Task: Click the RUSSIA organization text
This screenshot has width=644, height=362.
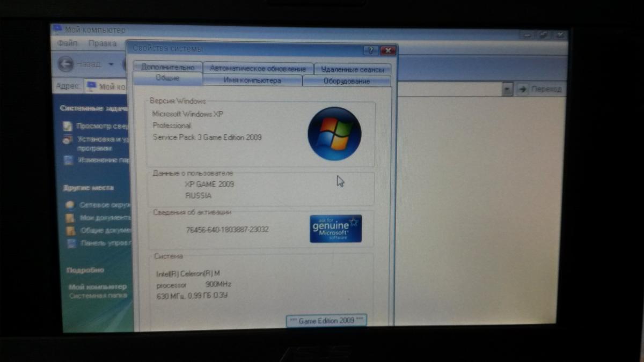Action: (x=198, y=196)
